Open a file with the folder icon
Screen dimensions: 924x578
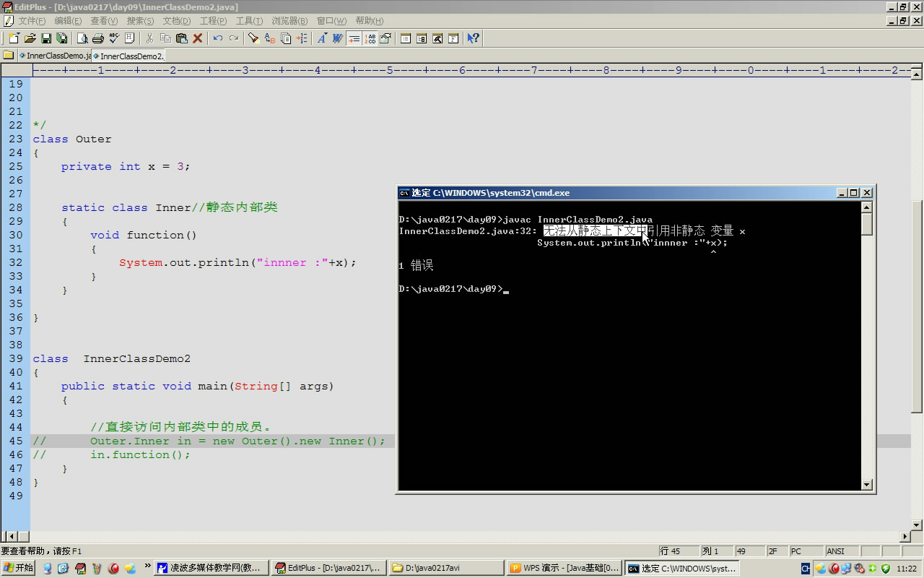pyautogui.click(x=30, y=38)
